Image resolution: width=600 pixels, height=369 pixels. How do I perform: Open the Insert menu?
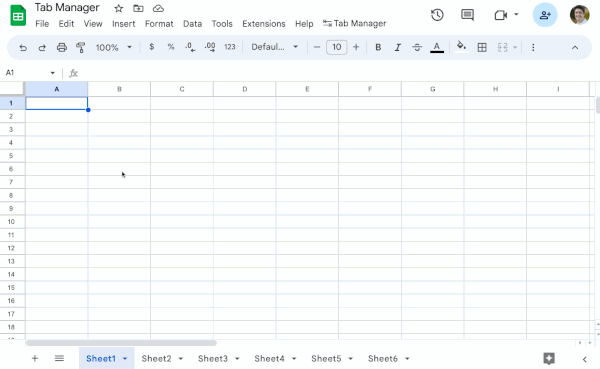click(x=124, y=24)
